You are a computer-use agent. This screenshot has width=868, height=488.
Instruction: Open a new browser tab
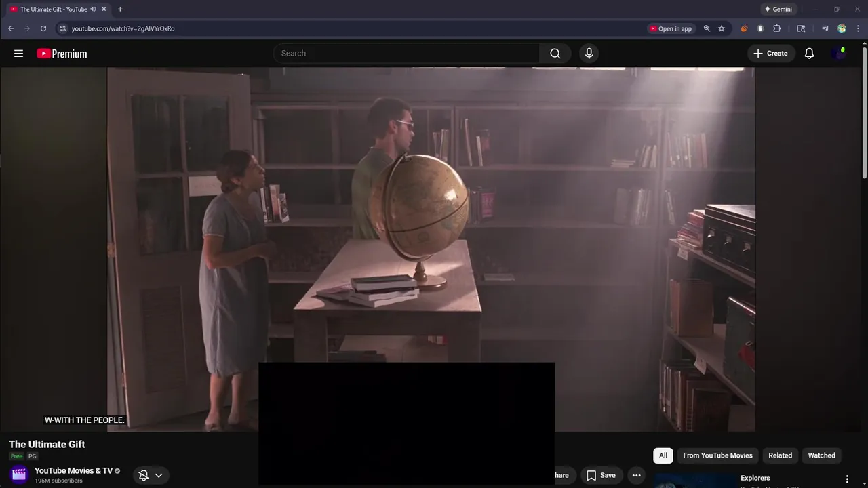120,9
